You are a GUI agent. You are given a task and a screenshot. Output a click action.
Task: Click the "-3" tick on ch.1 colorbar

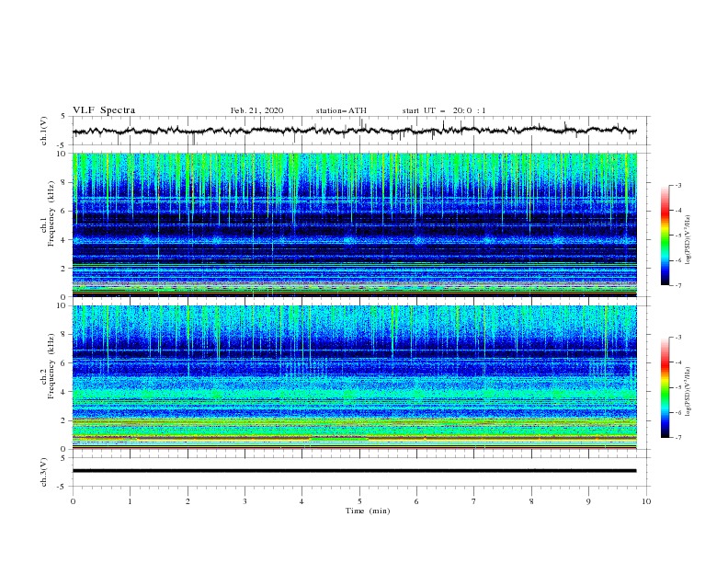tap(677, 186)
